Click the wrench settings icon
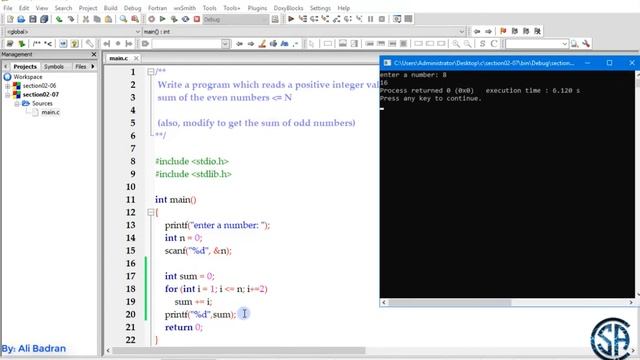The width and height of the screenshot is (640, 360). 586,44
